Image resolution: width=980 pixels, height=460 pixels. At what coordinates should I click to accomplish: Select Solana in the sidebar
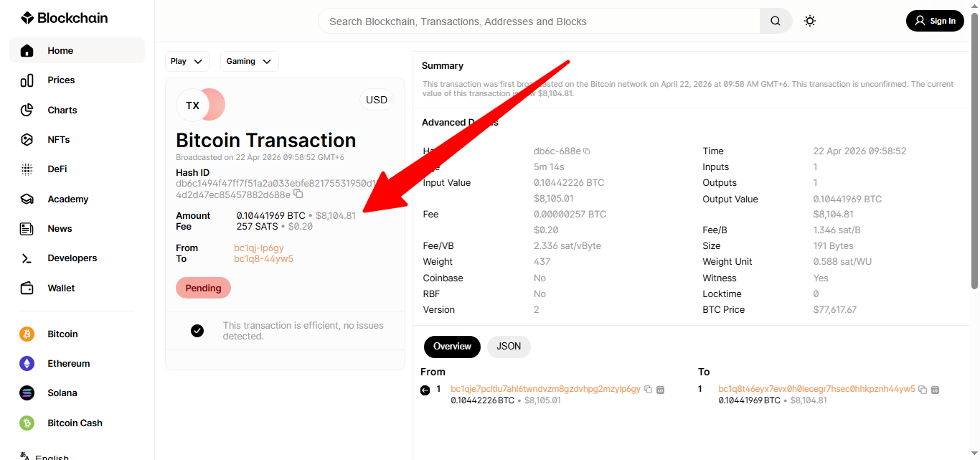pos(62,393)
